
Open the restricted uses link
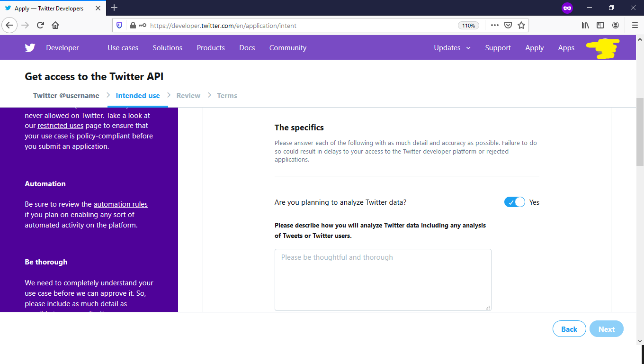61,126
